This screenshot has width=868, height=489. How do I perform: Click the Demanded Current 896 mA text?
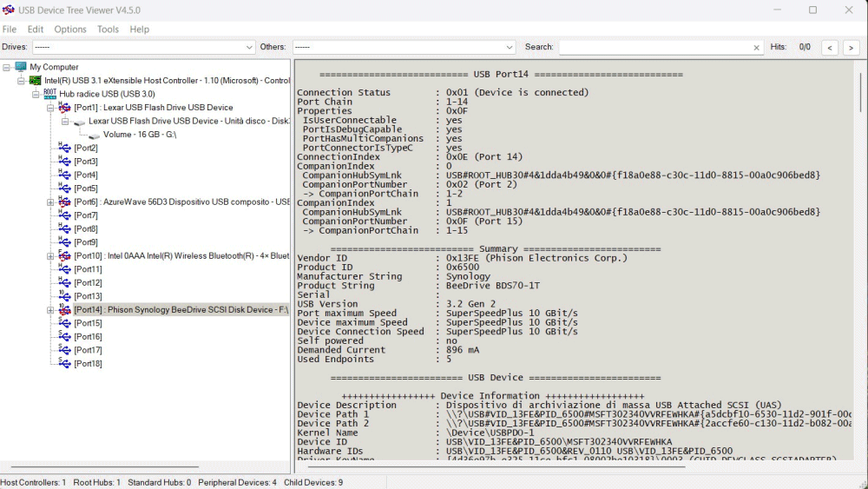point(388,350)
